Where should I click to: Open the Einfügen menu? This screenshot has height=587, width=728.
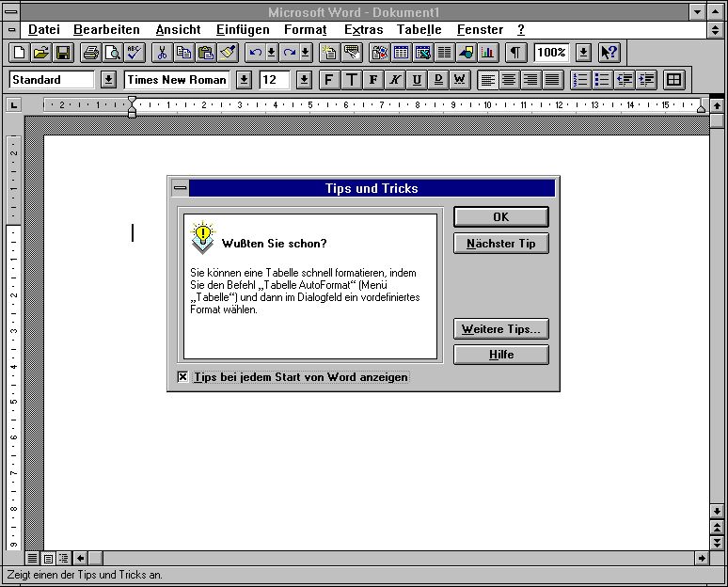pos(243,30)
